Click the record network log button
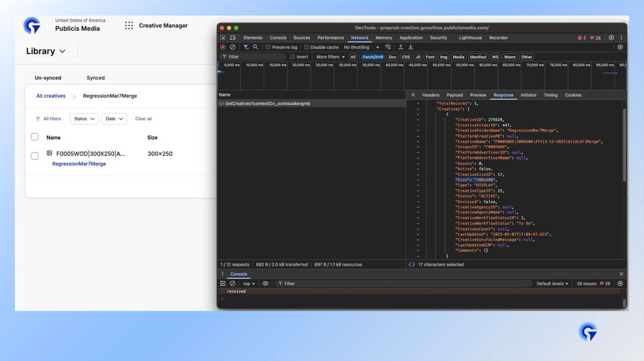 pyautogui.click(x=223, y=47)
